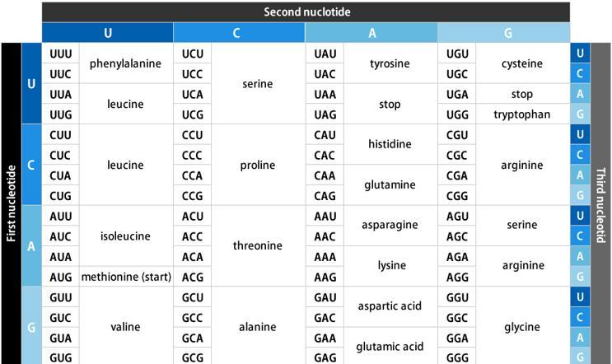This screenshot has width=612, height=364.
Task: Select the CCA codon cell
Action: click(193, 175)
